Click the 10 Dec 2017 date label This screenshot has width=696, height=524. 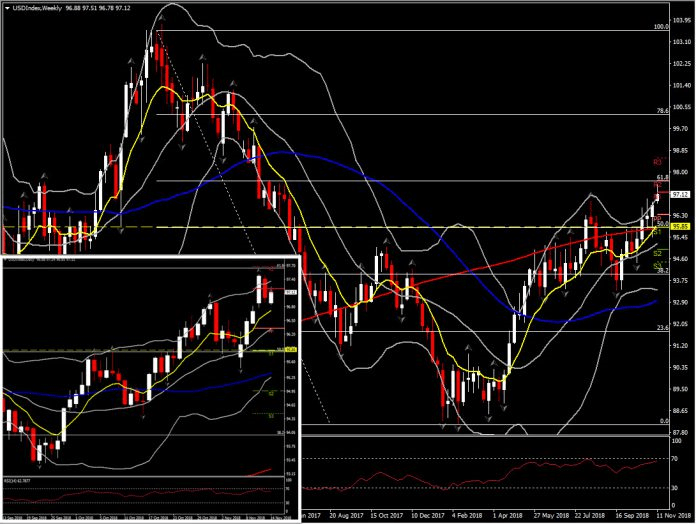tap(428, 516)
